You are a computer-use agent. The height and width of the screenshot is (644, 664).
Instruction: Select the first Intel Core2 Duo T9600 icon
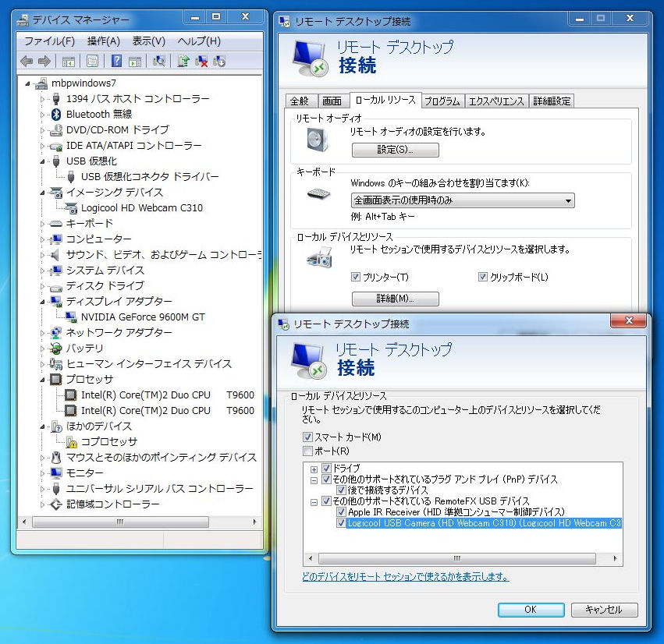pos(71,395)
